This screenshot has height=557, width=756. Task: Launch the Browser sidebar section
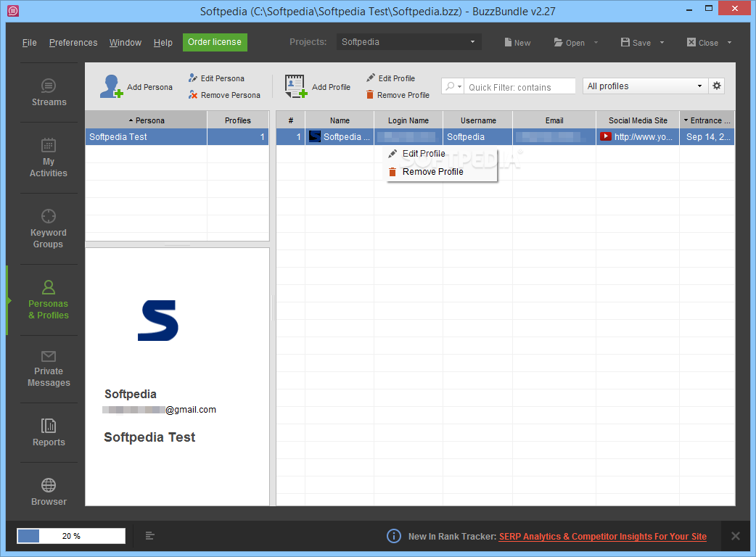click(x=49, y=492)
